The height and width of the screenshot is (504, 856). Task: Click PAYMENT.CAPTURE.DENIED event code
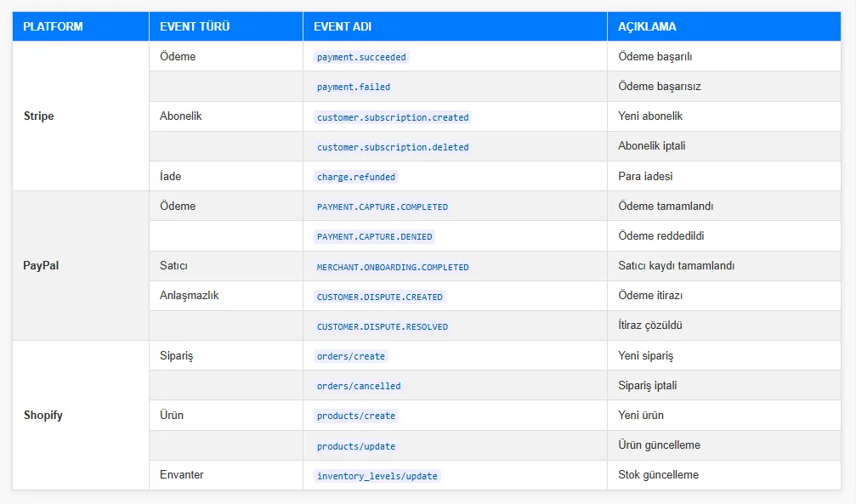[x=375, y=236]
